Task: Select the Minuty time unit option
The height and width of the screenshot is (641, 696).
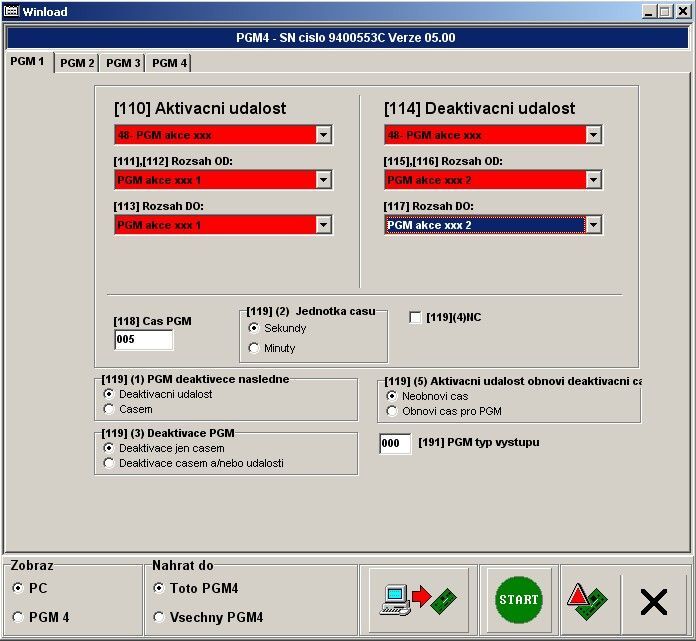Action: tap(254, 348)
